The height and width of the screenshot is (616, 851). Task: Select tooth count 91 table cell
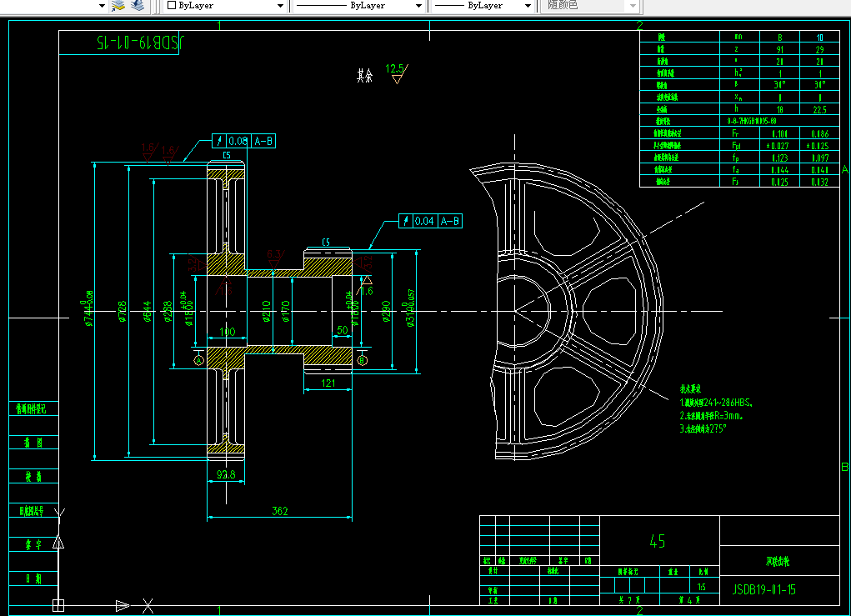pos(779,49)
